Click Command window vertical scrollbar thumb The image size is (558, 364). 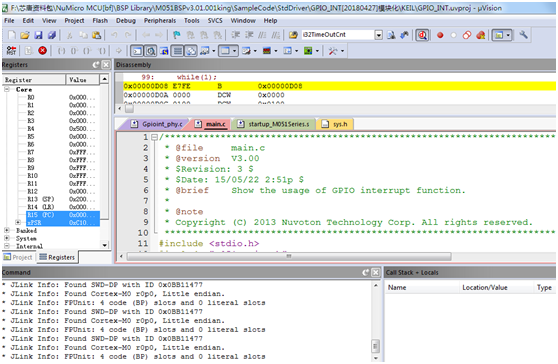(375, 345)
